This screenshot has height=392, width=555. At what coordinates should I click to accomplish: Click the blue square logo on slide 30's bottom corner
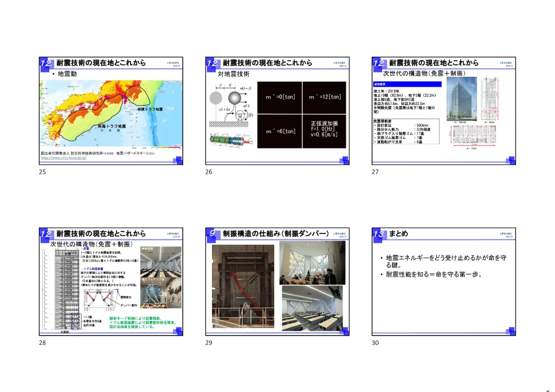pyautogui.click(x=509, y=330)
